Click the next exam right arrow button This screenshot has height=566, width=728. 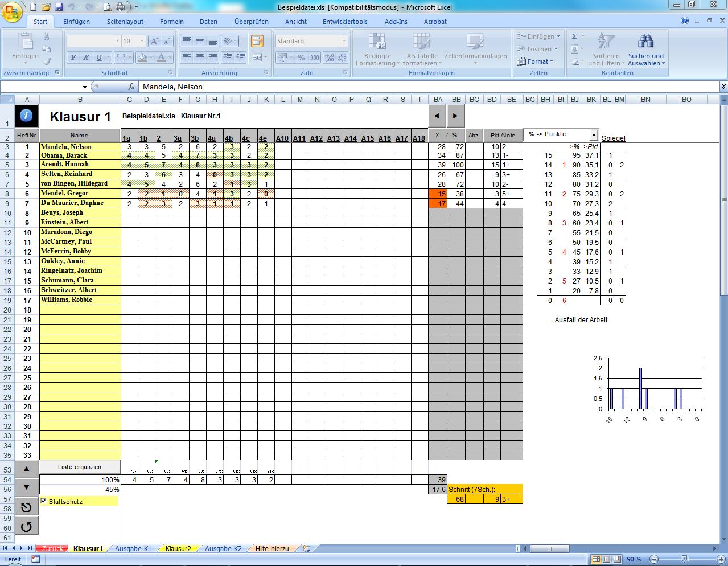click(455, 116)
